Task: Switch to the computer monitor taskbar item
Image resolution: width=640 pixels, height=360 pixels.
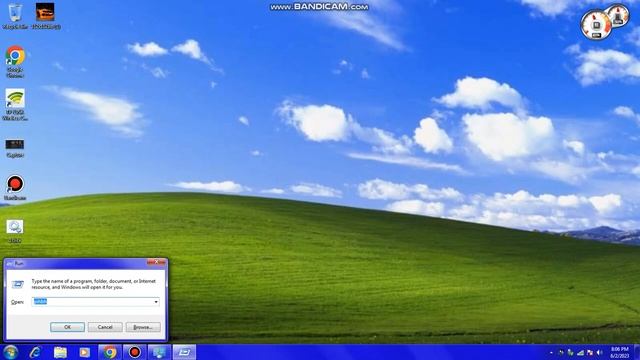Action: click(x=159, y=352)
